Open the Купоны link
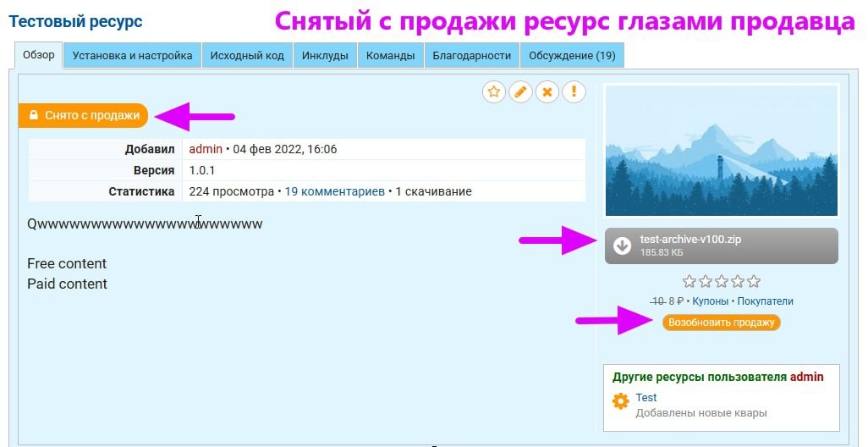This screenshot has width=868, height=447. (x=710, y=301)
